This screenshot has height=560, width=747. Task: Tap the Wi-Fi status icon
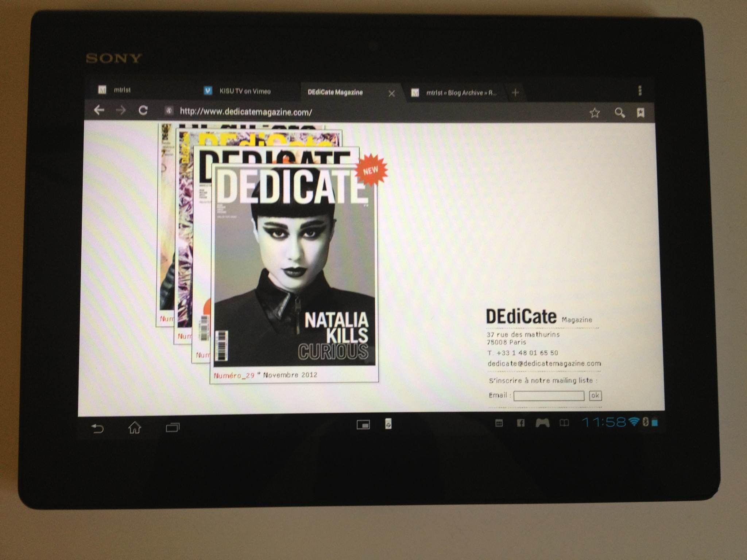coord(634,422)
